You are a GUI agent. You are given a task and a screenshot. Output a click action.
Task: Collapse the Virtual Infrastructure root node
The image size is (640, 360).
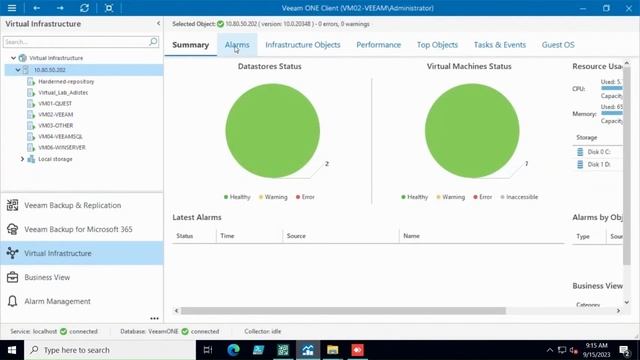tap(13, 58)
